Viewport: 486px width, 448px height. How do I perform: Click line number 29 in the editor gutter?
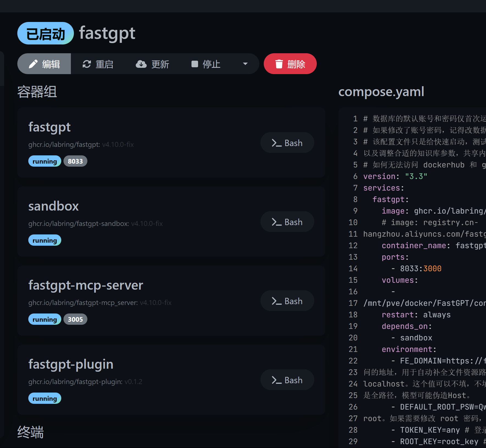coord(353,441)
